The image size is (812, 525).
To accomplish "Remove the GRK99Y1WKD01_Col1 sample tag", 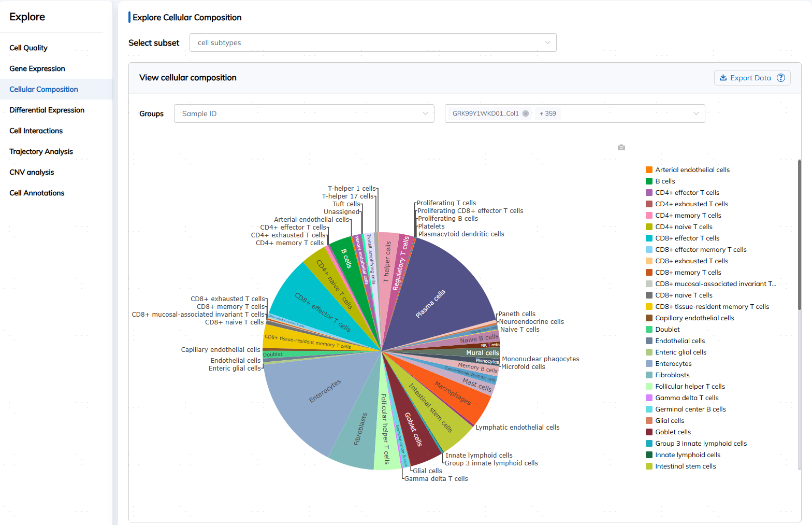I will tap(526, 113).
